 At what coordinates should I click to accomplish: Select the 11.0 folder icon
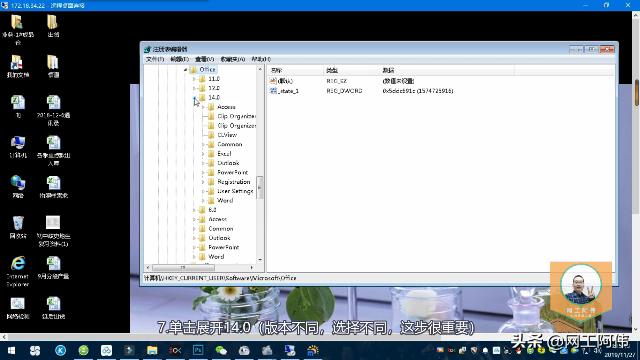(x=202, y=79)
